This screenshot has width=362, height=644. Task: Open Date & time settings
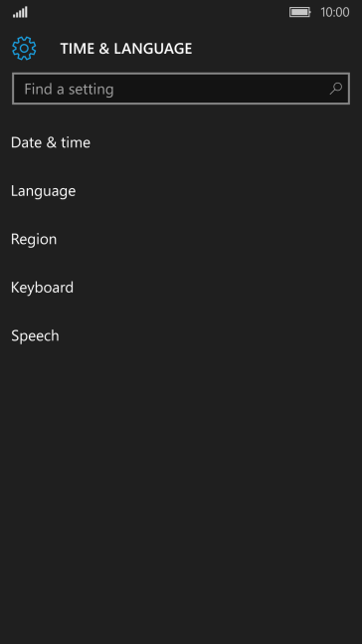click(181, 142)
